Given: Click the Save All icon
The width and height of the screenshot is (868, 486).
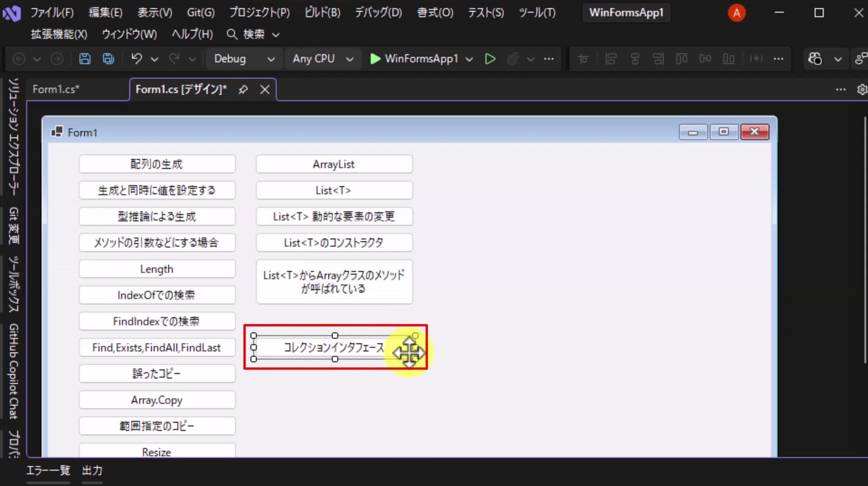Looking at the screenshot, I should (108, 59).
